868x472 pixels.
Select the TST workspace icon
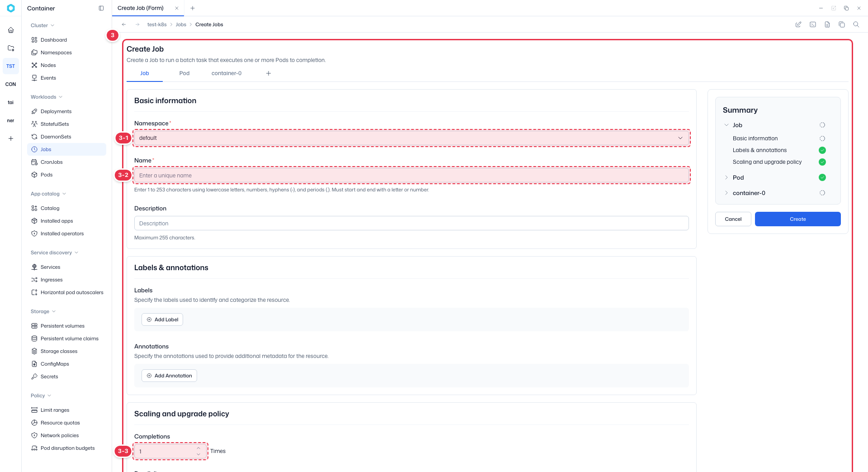coord(11,66)
